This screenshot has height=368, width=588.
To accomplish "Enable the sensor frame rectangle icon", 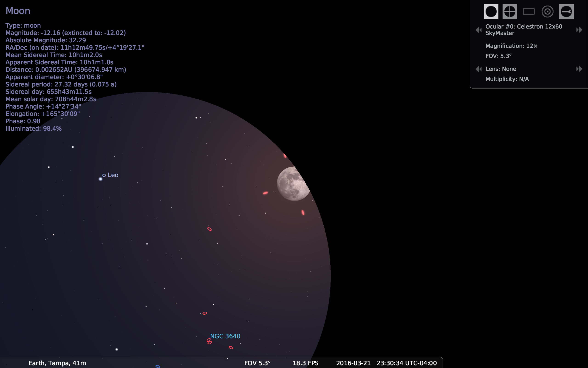I will point(529,11).
